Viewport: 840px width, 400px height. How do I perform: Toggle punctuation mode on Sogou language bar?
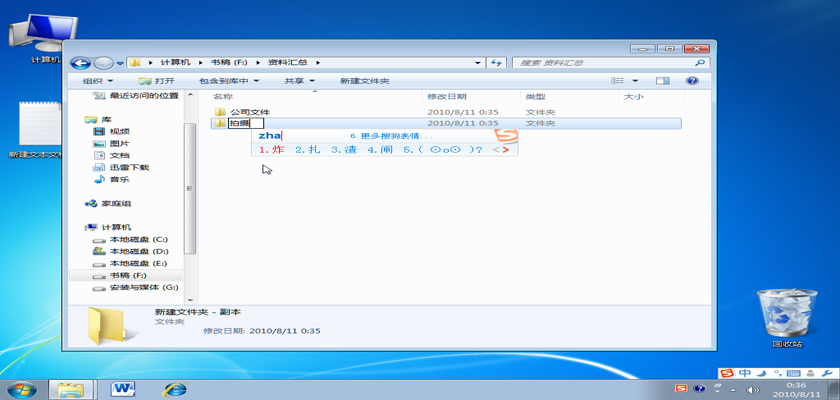[776, 374]
